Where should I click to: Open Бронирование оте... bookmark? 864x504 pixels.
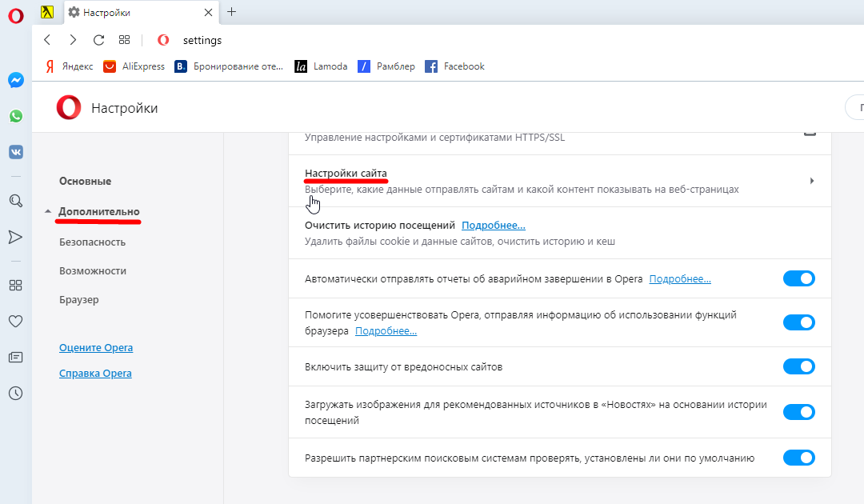pyautogui.click(x=229, y=66)
